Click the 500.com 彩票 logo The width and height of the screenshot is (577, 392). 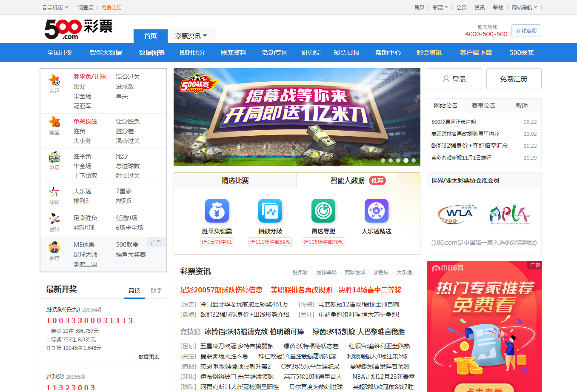(79, 29)
